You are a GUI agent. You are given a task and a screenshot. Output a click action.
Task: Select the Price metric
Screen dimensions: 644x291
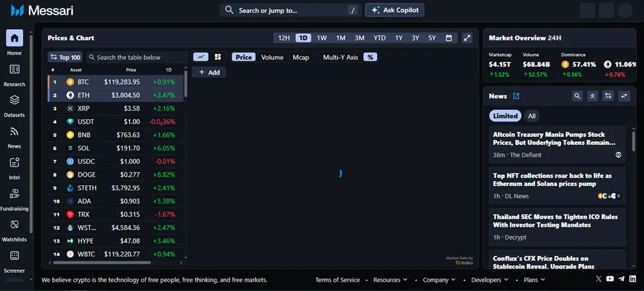244,57
